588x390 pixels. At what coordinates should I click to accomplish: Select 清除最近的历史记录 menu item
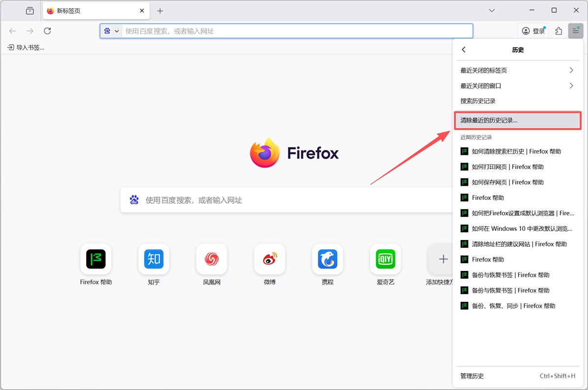pyautogui.click(x=517, y=120)
